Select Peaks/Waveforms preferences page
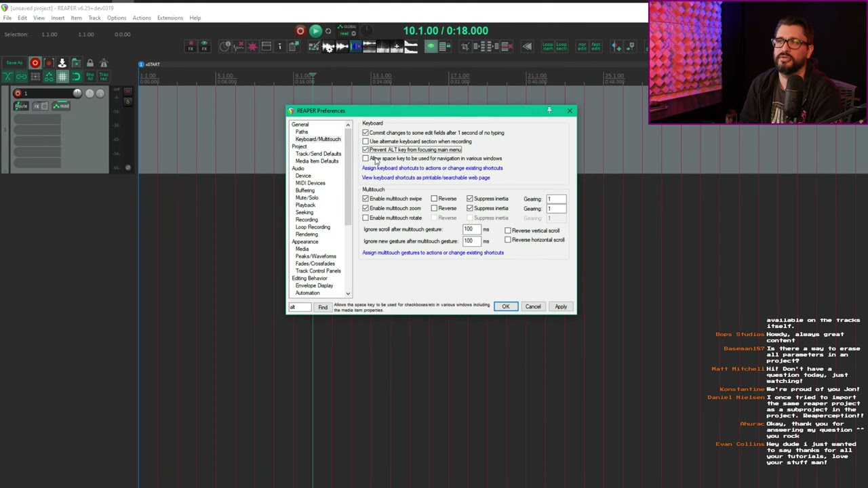Image resolution: width=868 pixels, height=488 pixels. (315, 256)
